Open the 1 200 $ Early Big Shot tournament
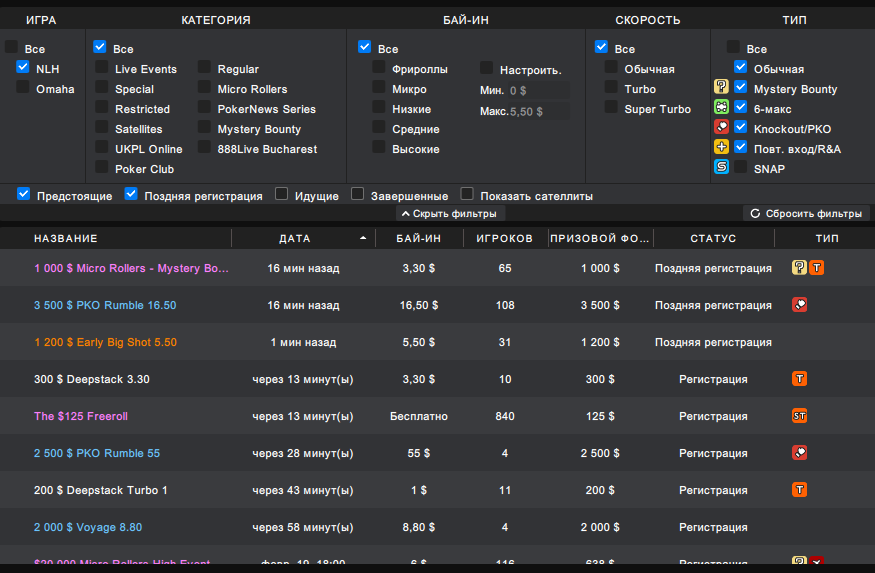The width and height of the screenshot is (875, 573). point(105,342)
